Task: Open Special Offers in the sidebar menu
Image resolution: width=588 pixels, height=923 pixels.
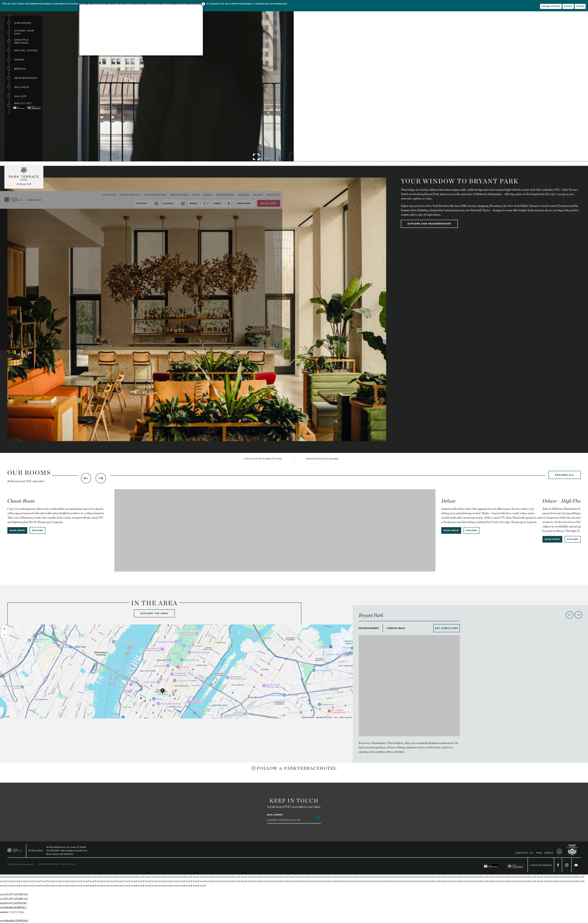Action: [x=26, y=51]
